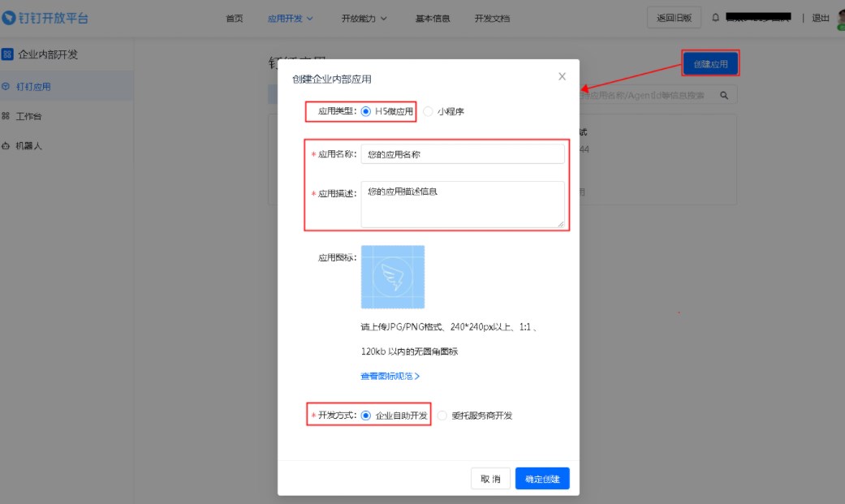Select the H5微应用 radio button

pos(366,111)
